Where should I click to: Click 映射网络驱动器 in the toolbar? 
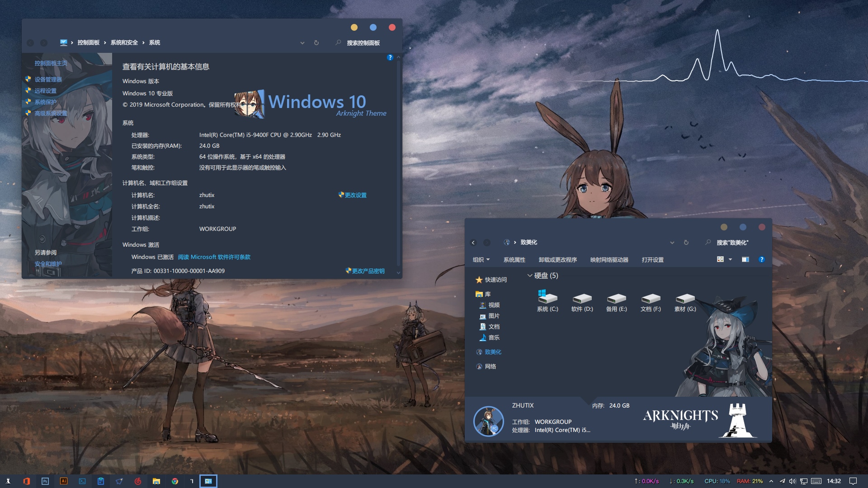(x=609, y=260)
